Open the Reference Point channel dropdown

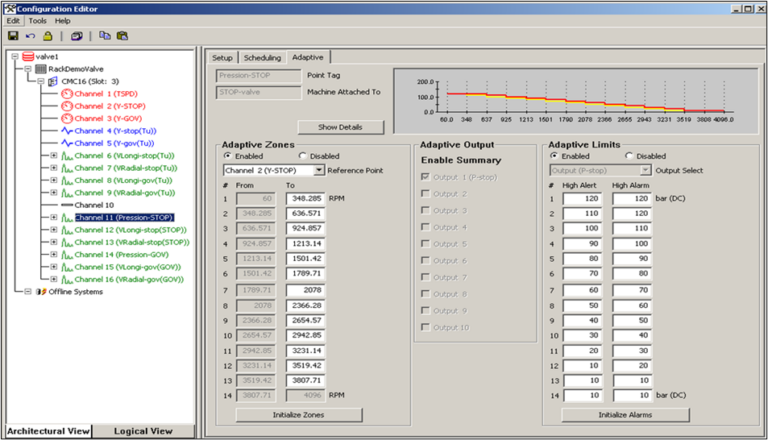(x=319, y=170)
